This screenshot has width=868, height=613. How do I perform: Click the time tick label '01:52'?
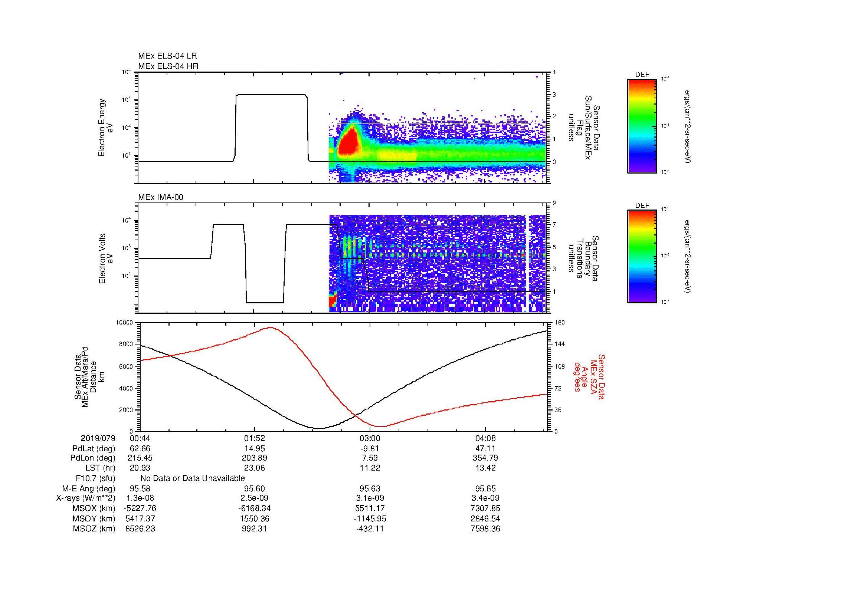(255, 438)
